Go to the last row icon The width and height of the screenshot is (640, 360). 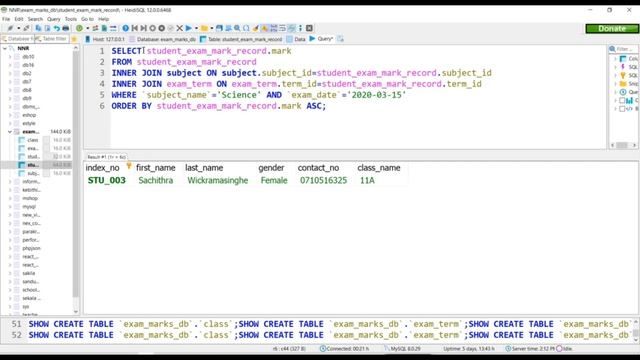(144, 28)
